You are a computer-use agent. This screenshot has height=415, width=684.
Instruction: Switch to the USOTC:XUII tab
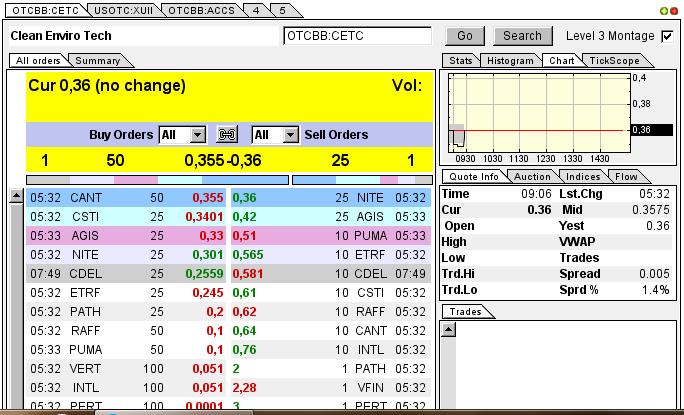tap(123, 10)
